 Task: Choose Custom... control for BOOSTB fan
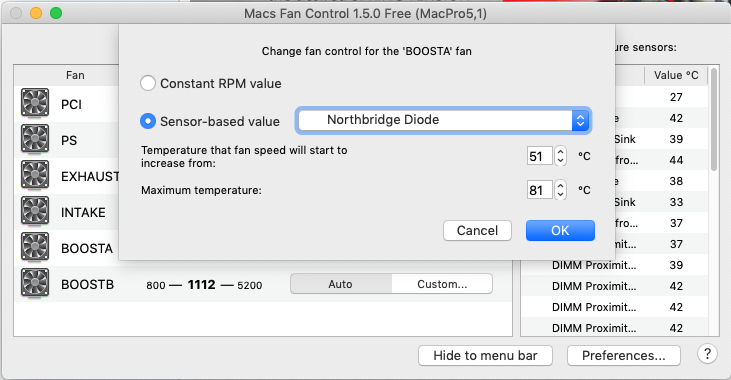[x=442, y=284]
